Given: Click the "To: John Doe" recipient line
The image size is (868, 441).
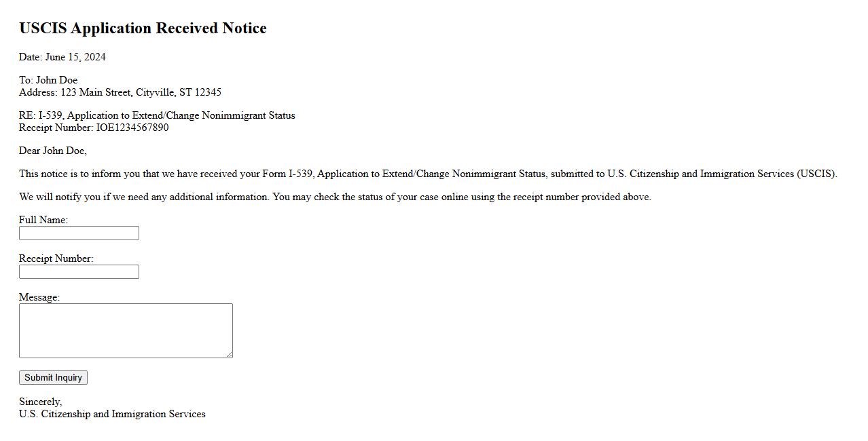Looking at the screenshot, I should coord(48,80).
